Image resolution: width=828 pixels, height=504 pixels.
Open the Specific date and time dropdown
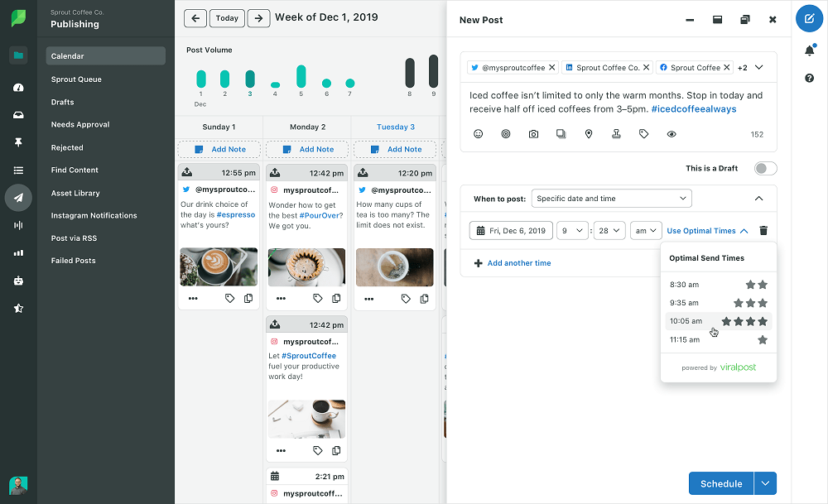click(612, 199)
